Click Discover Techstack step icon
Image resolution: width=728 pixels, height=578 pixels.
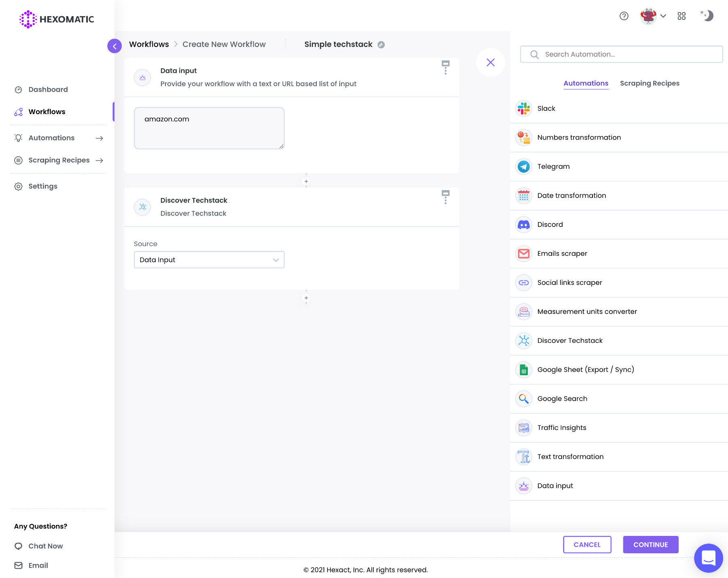142,207
